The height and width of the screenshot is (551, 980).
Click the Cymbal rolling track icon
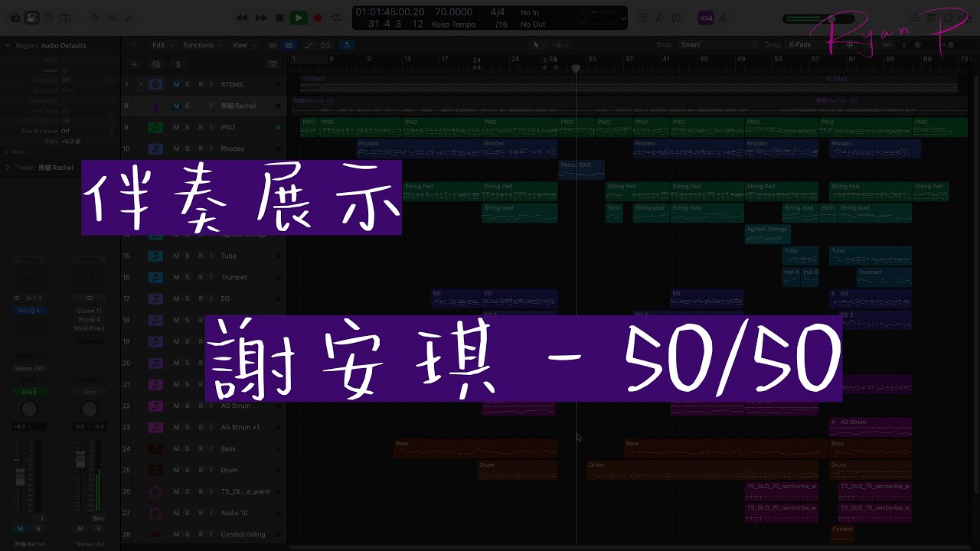tap(155, 534)
